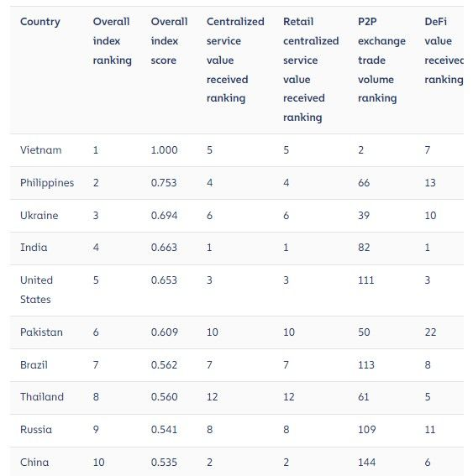Viewport: 473px width, 476px height.
Task: Click the China row name
Action: tap(34, 463)
